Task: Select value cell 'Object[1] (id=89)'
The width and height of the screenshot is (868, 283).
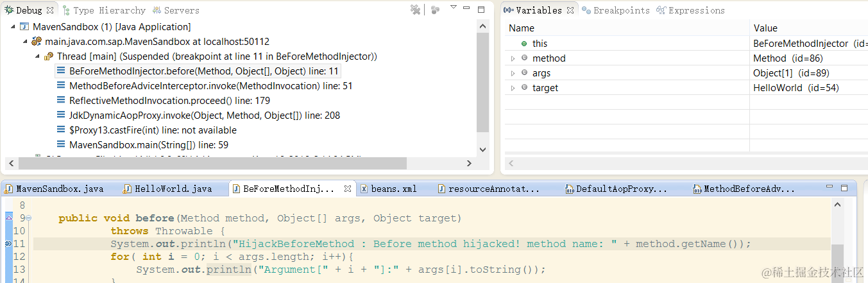Action: click(791, 73)
